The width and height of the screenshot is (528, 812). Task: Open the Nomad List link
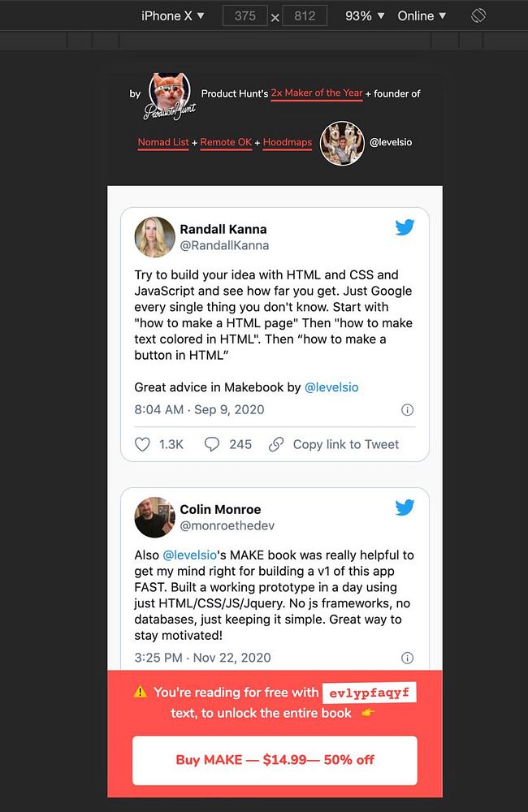pos(163,142)
